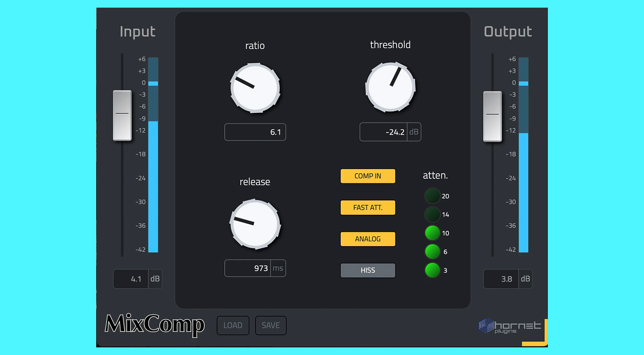Click the Output fader handle
Viewport: 644px width, 355px height.
[x=492, y=116]
